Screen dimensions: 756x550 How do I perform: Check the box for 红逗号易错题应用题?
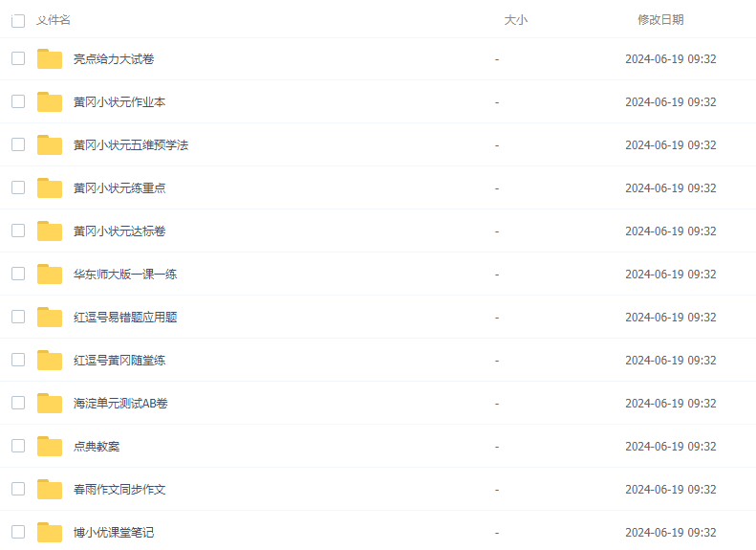pyautogui.click(x=18, y=317)
